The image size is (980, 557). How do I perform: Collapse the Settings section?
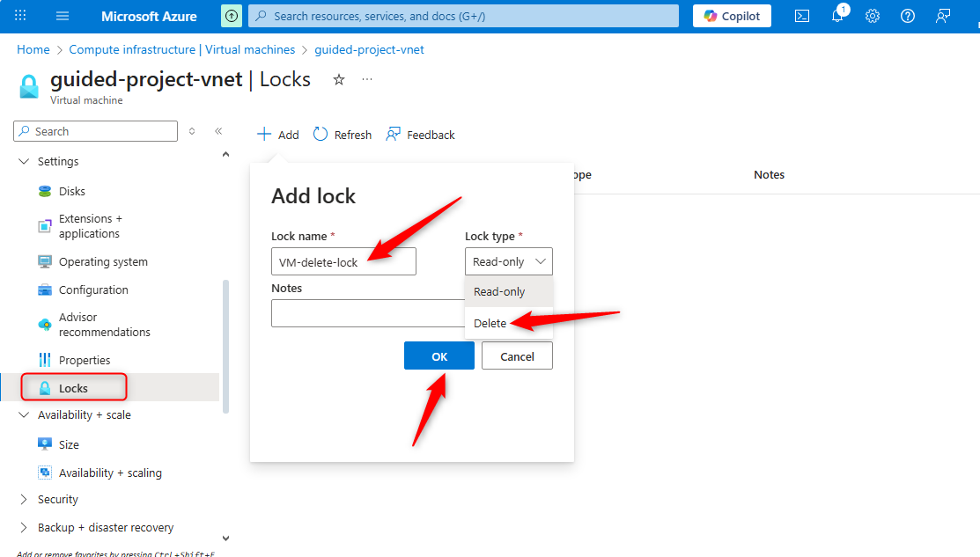coord(24,161)
